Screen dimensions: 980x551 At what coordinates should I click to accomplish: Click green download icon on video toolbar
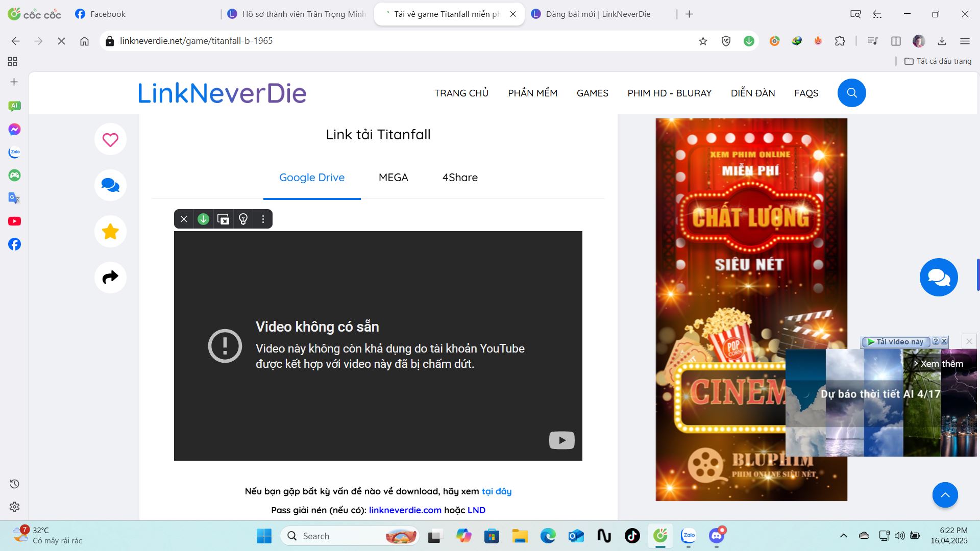(x=203, y=219)
